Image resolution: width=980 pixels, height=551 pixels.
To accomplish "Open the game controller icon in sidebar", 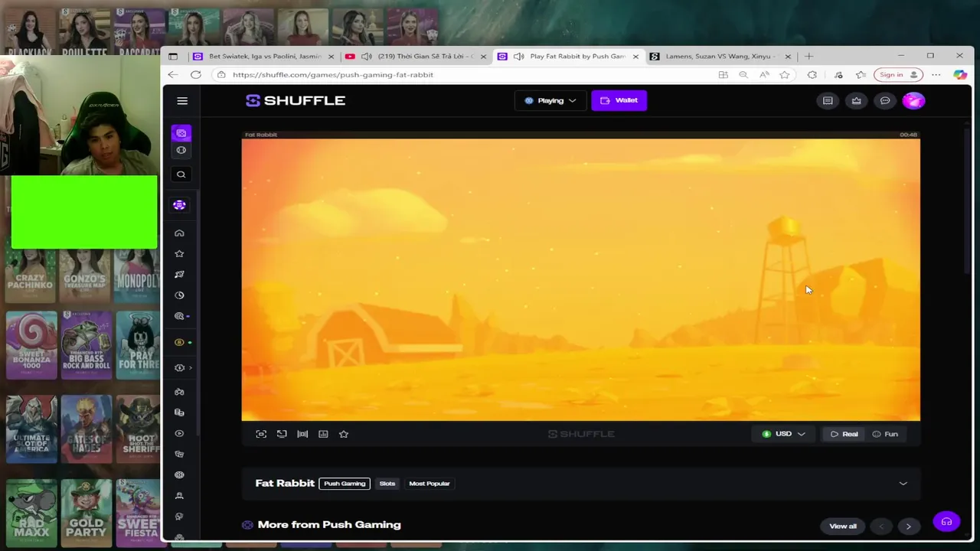I will (x=179, y=392).
